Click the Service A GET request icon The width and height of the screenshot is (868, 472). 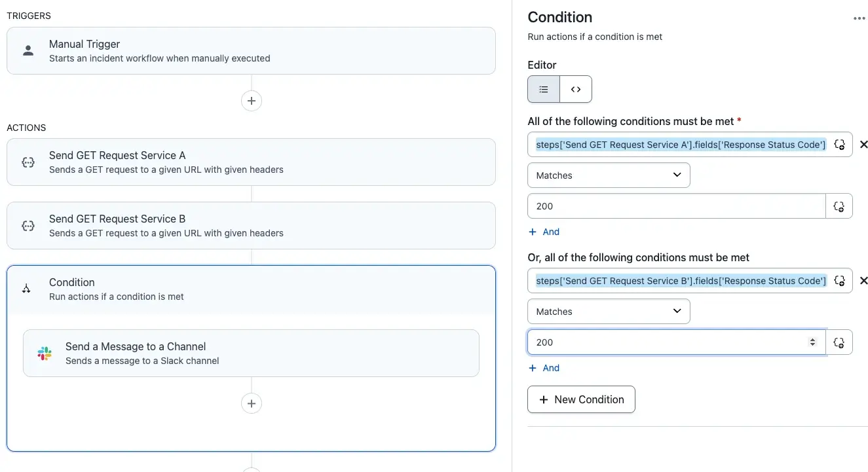[x=28, y=162]
